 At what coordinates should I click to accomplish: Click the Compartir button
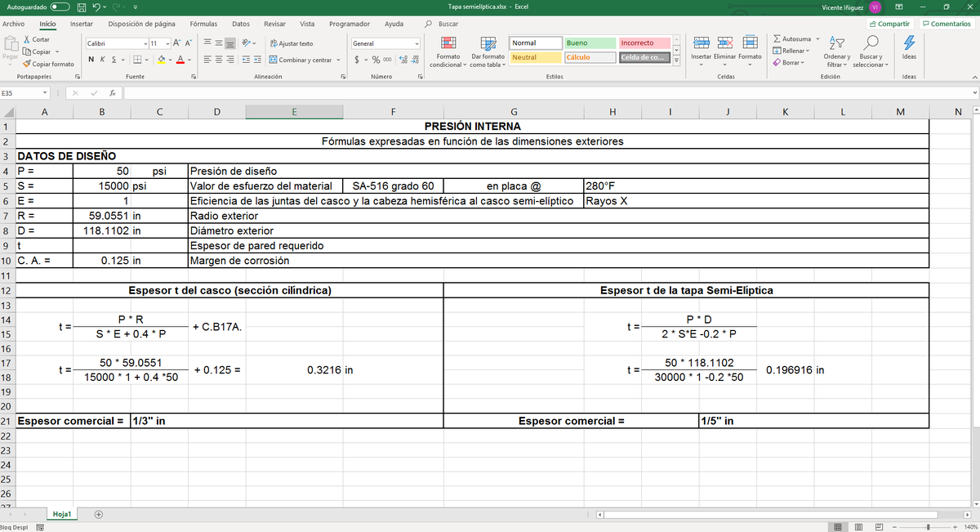(891, 25)
